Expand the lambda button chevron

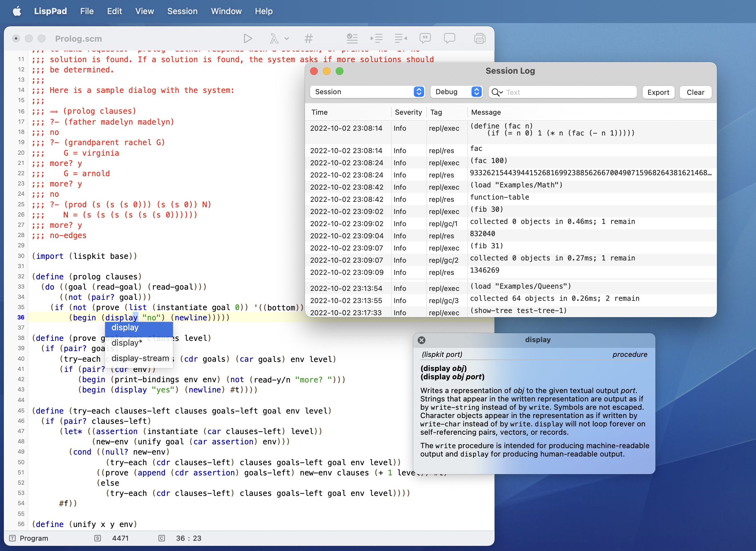(x=286, y=39)
